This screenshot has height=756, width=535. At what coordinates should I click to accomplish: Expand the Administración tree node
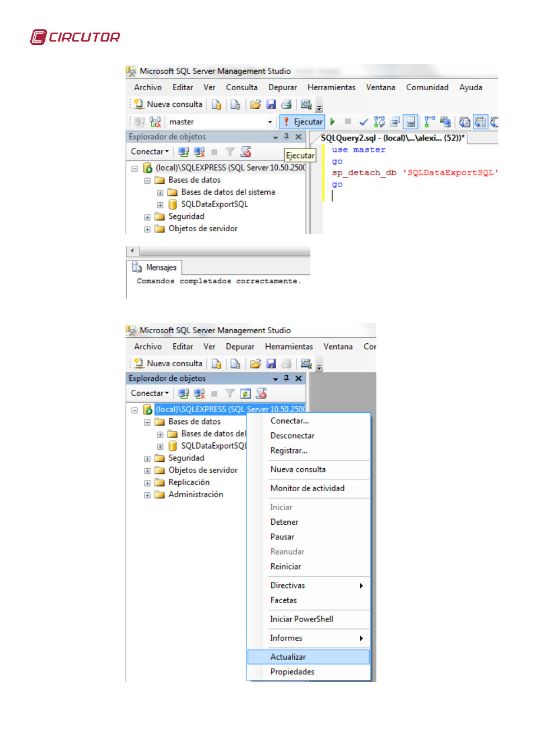pos(147,495)
